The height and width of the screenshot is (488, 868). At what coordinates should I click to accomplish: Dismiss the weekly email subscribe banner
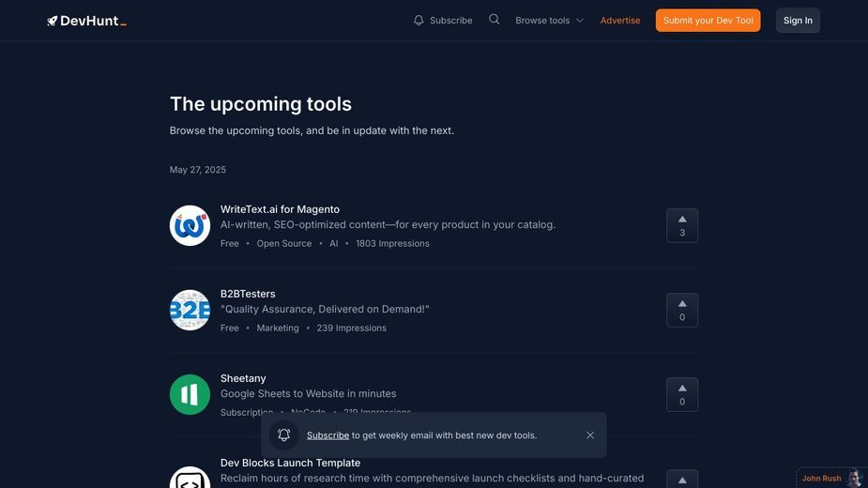pyautogui.click(x=590, y=435)
